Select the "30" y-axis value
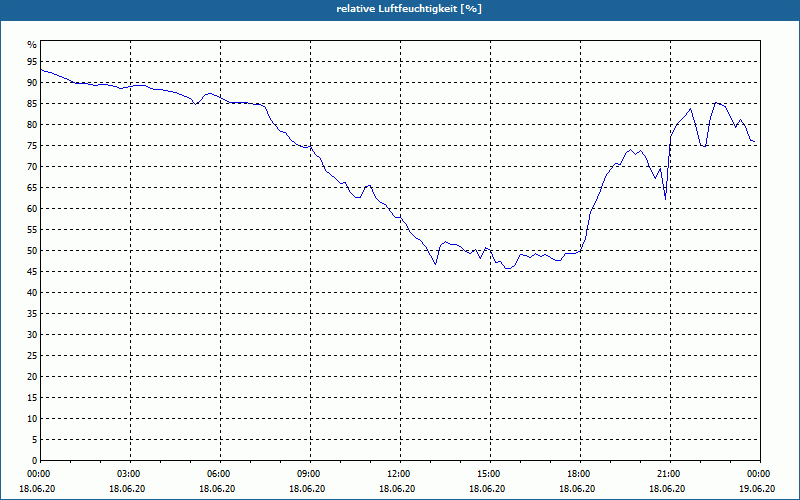Screen dimensions: 800x500 pos(32,335)
